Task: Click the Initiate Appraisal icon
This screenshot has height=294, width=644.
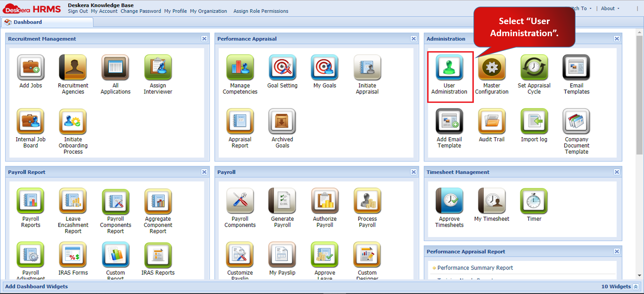Action: click(x=367, y=67)
